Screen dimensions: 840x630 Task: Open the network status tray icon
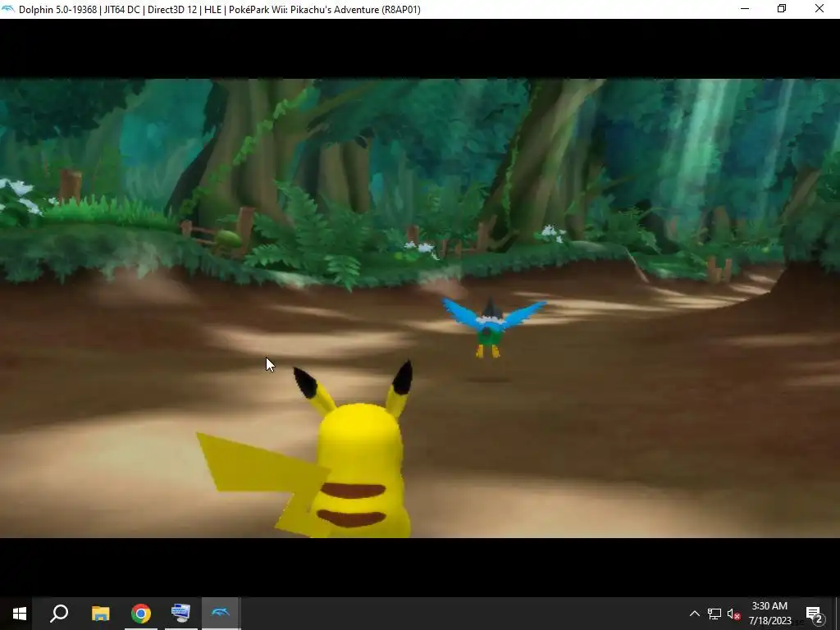714,614
